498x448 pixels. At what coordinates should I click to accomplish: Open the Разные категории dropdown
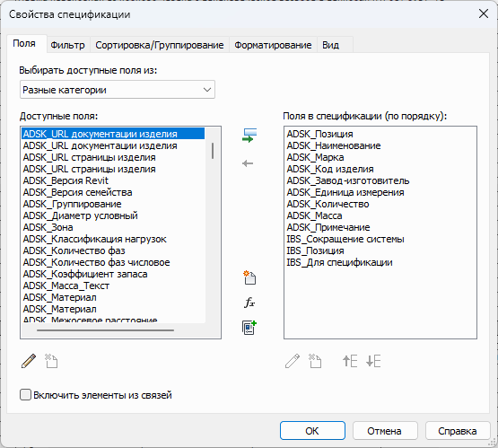click(x=118, y=90)
